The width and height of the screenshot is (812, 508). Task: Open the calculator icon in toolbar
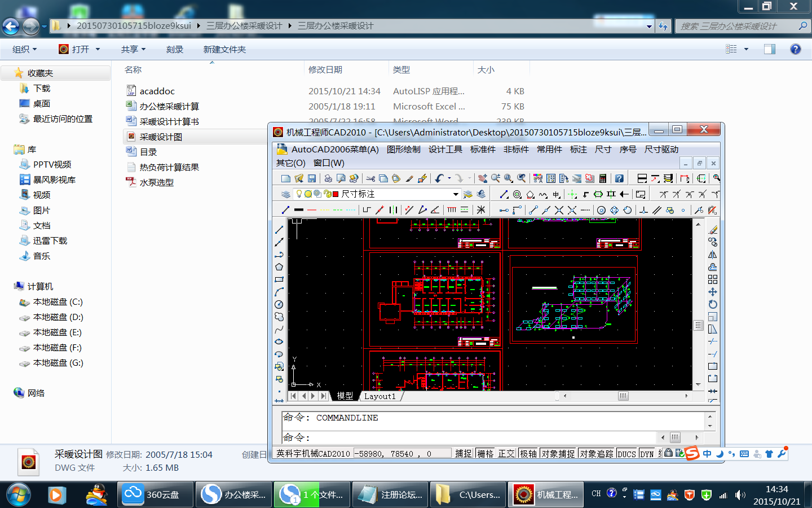click(603, 178)
